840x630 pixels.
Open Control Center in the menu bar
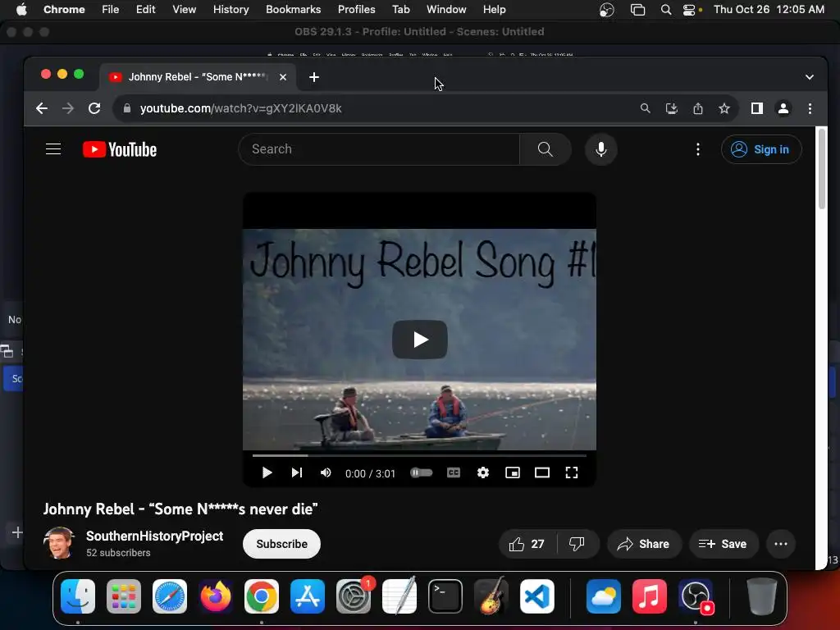point(689,9)
